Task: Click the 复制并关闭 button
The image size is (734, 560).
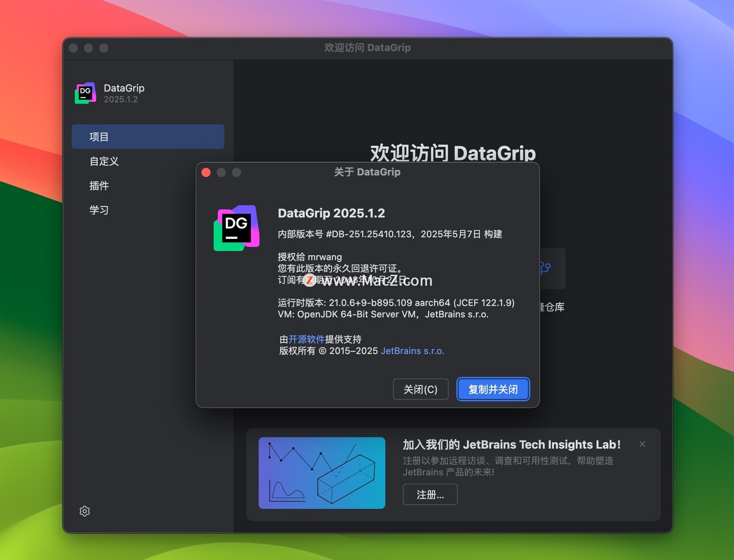Action: [x=493, y=389]
